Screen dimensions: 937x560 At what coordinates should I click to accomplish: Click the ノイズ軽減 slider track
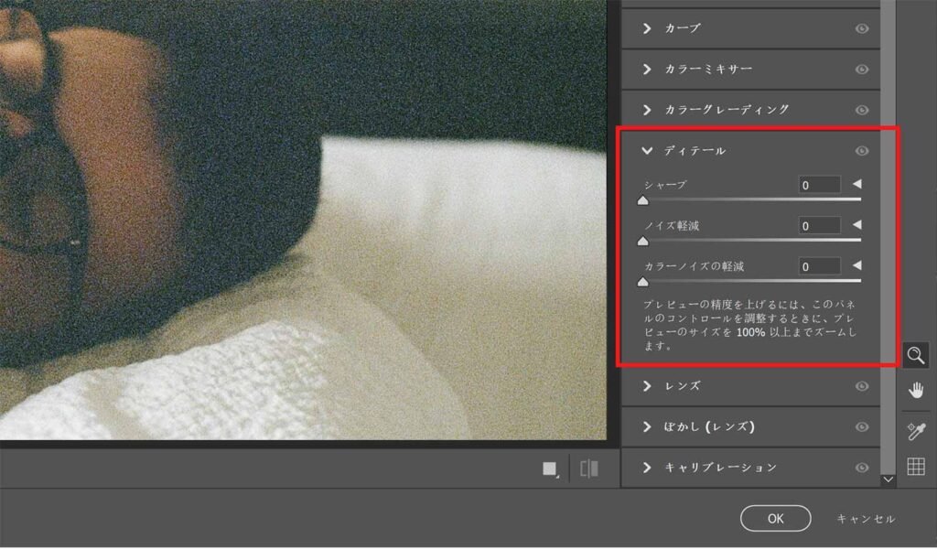coord(750,240)
